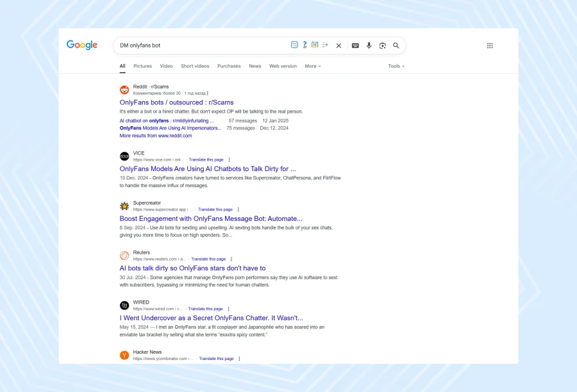Open search by image camera icon
Image resolution: width=577 pixels, height=392 pixels.
(x=382, y=45)
